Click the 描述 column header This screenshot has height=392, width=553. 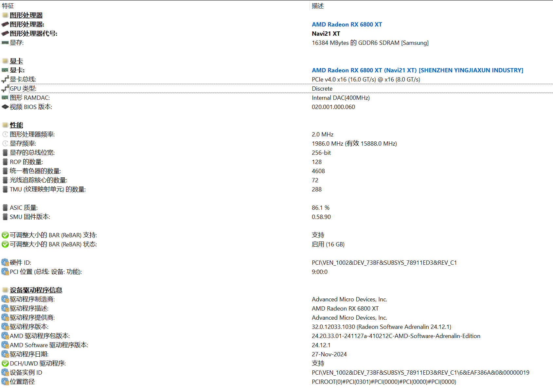tap(318, 6)
